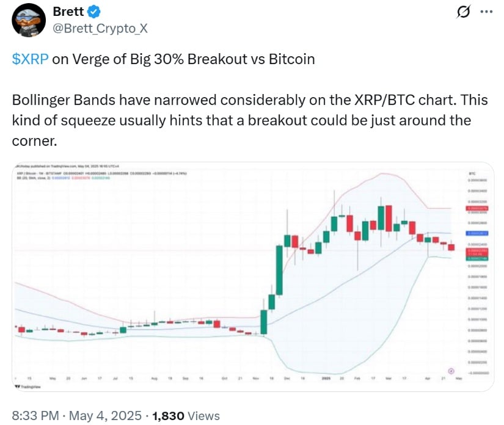The image size is (504, 425).
Task: Click the 1,830 Views count
Action: [186, 416]
